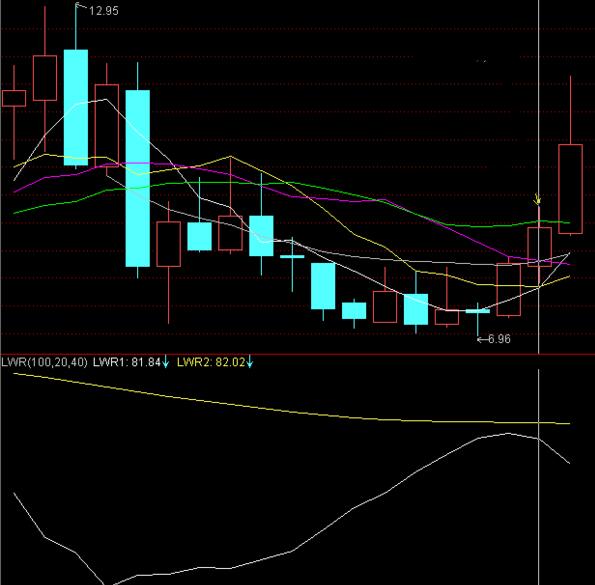Click the cyan down arrow beside LWR2 value
Screen dimensions: 595x585
(249, 362)
